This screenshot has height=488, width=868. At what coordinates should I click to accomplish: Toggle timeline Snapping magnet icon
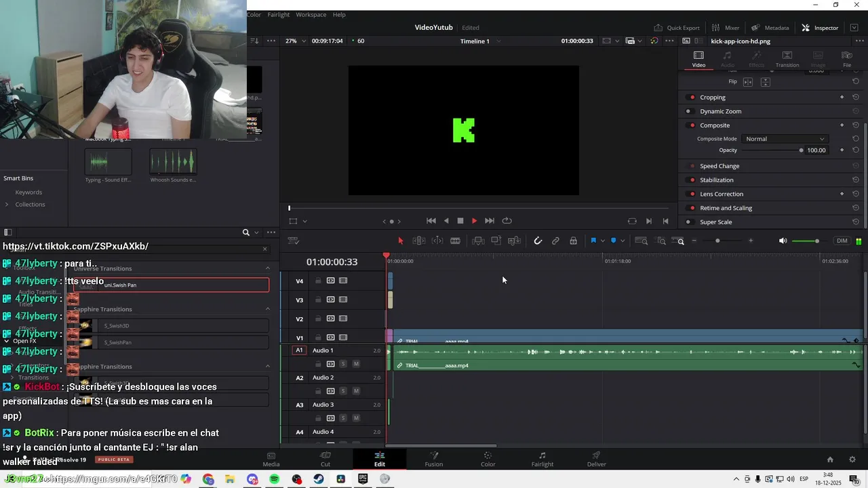pos(538,241)
